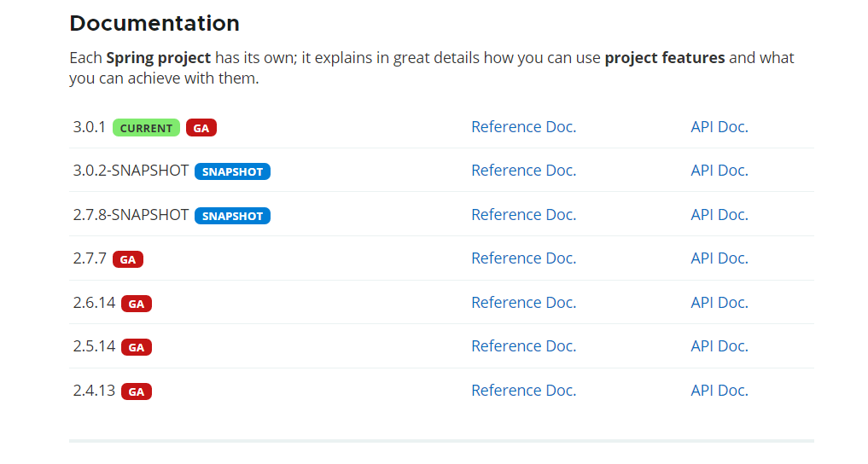This screenshot has height=464, width=868.
Task: Open Reference Doc. for version 2.4.13
Action: [524, 391]
